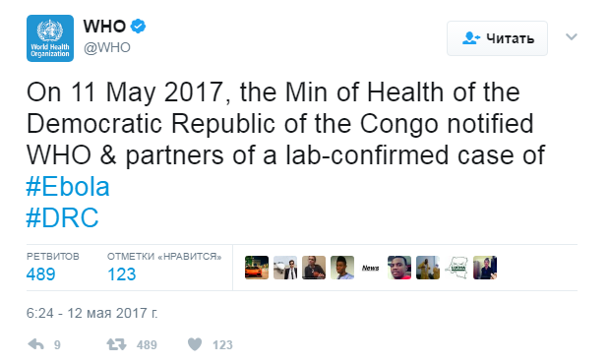
Task: View the 123 likes list
Action: (x=122, y=274)
